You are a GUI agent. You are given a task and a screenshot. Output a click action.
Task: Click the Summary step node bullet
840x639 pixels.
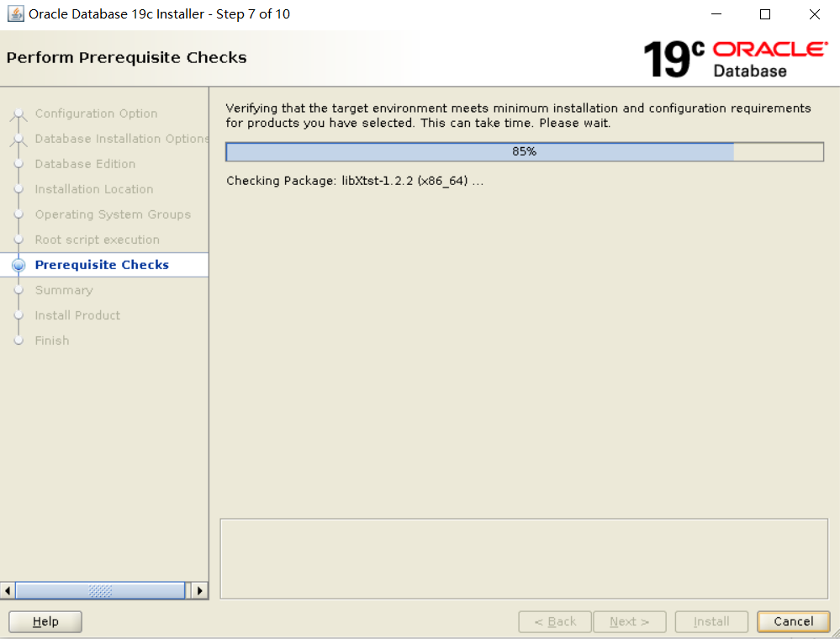point(18,290)
